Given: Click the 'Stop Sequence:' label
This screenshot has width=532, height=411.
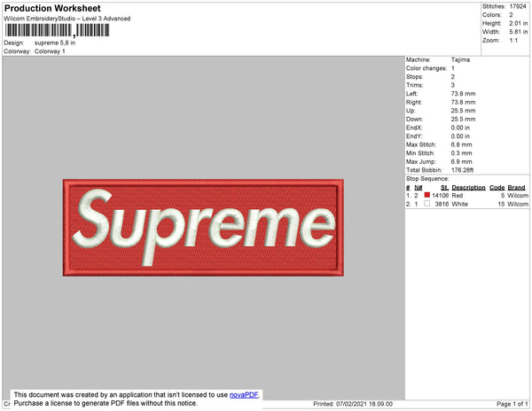Looking at the screenshot, I should click(427, 179).
